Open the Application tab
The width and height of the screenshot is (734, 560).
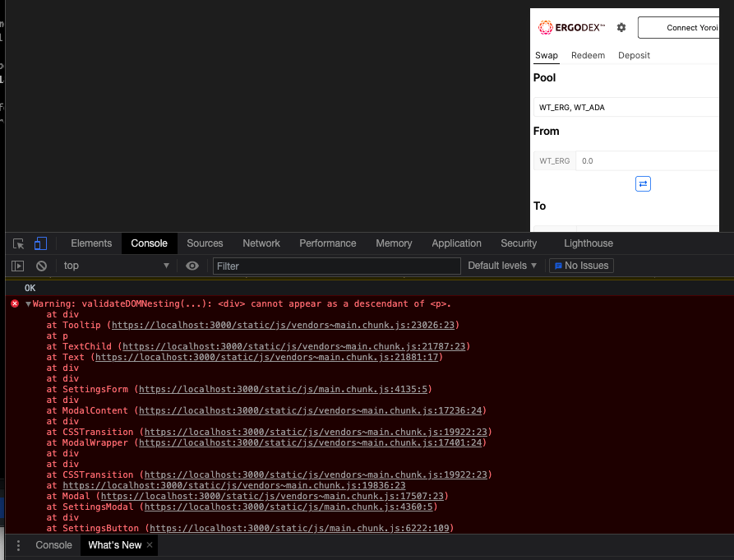click(456, 243)
